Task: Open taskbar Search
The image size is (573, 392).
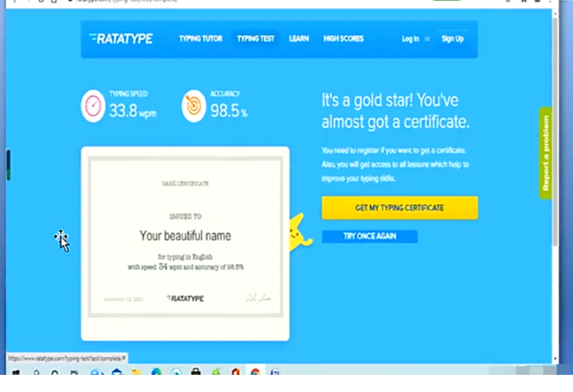Action: tap(36, 373)
